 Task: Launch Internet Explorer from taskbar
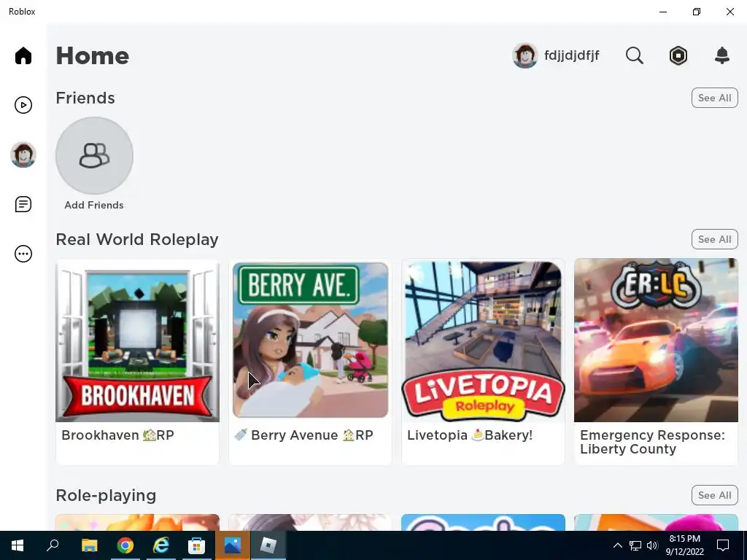(x=160, y=545)
